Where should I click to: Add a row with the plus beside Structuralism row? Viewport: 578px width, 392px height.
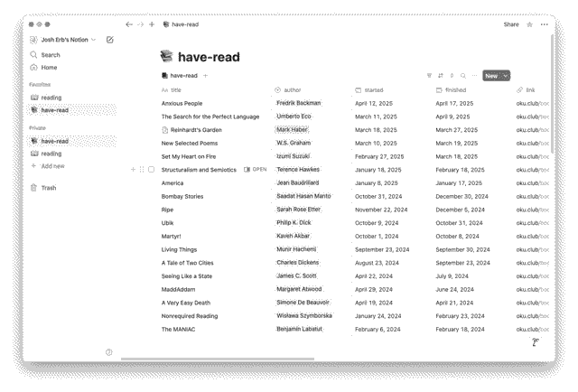pyautogui.click(x=133, y=170)
